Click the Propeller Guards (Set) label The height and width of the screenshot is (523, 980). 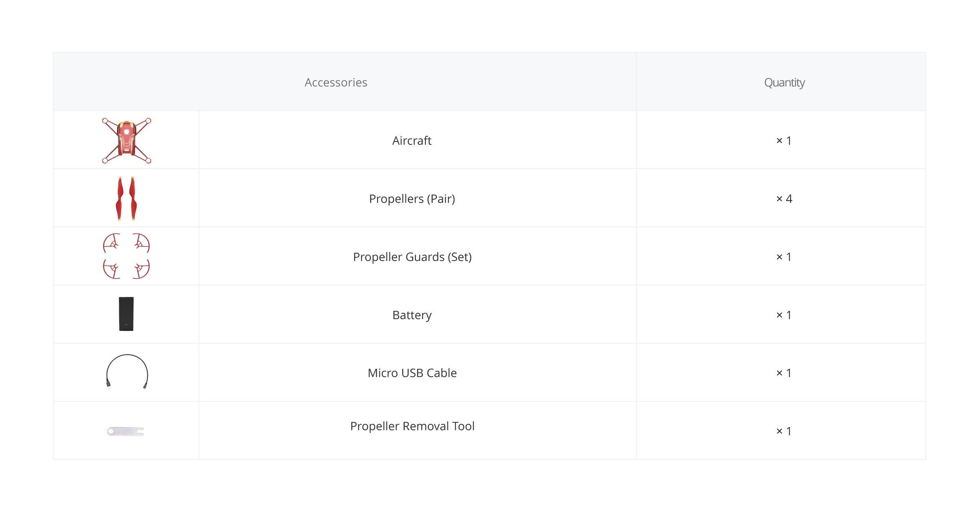pos(412,257)
